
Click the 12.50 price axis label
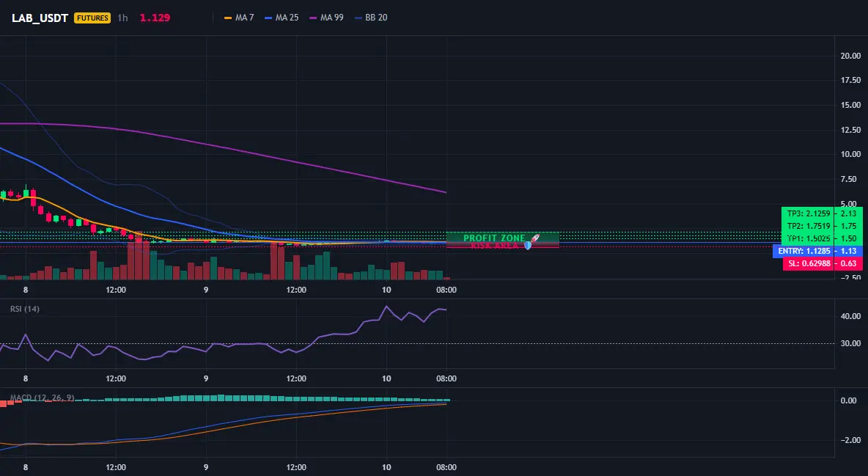(x=850, y=130)
